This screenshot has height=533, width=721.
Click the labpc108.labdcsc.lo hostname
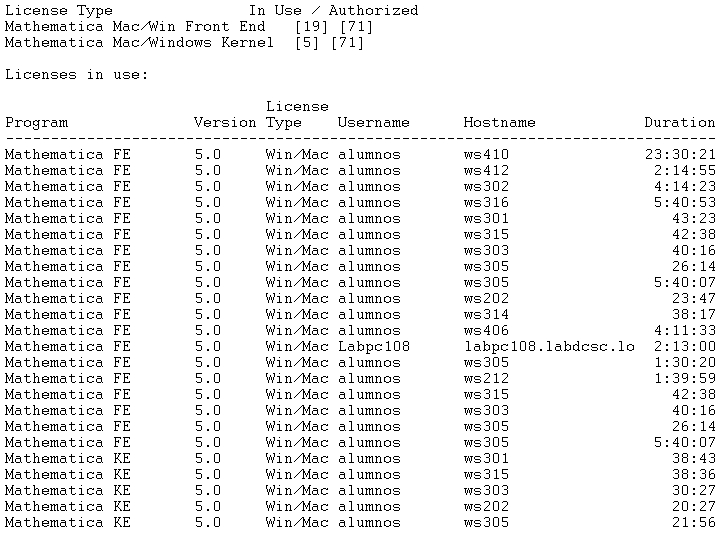[x=549, y=347]
